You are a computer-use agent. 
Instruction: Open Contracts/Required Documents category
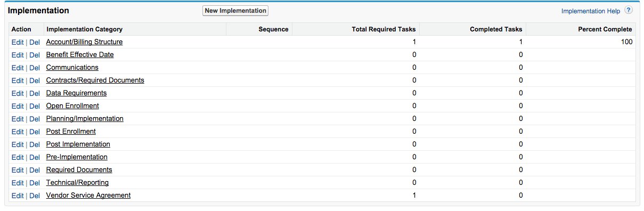pyautogui.click(x=95, y=80)
